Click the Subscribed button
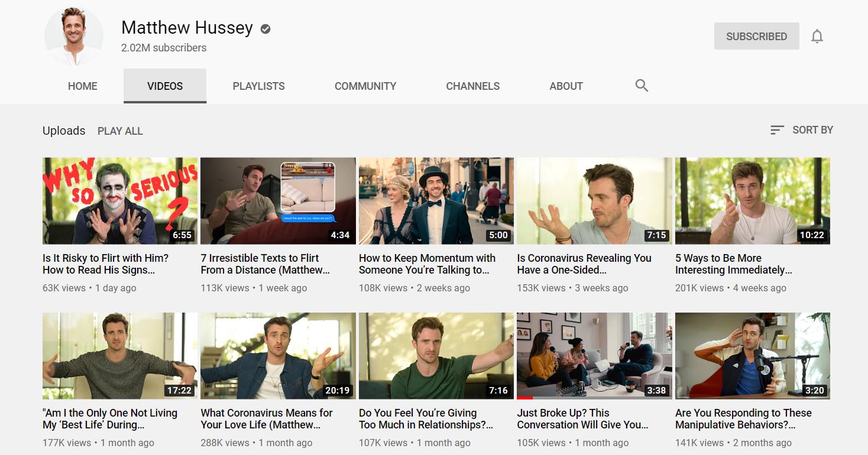The height and width of the screenshot is (455, 868). pyautogui.click(x=757, y=36)
